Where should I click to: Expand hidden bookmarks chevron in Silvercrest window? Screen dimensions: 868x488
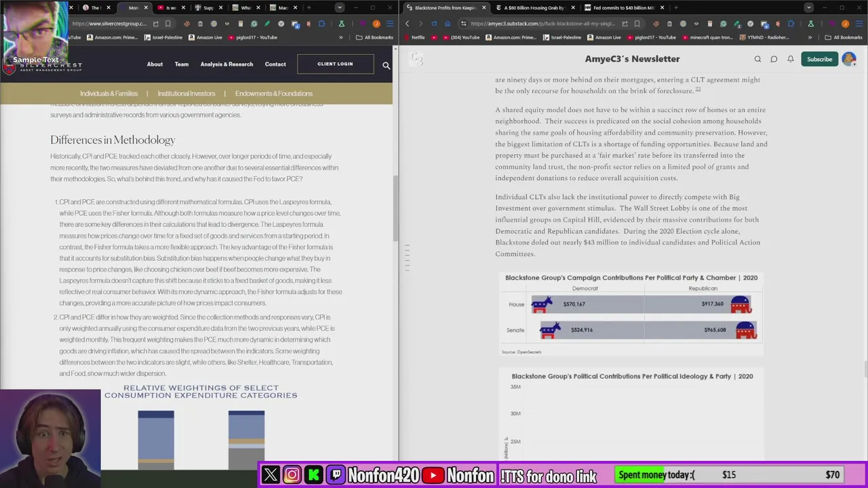(x=340, y=37)
